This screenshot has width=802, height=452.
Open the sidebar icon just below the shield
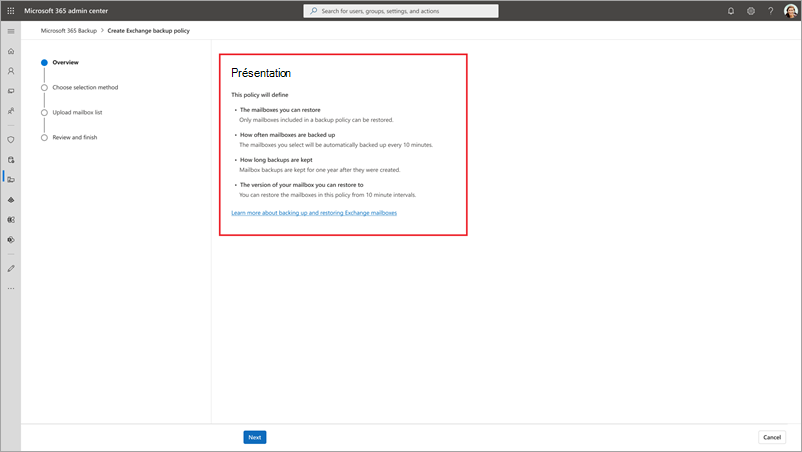[x=11, y=160]
